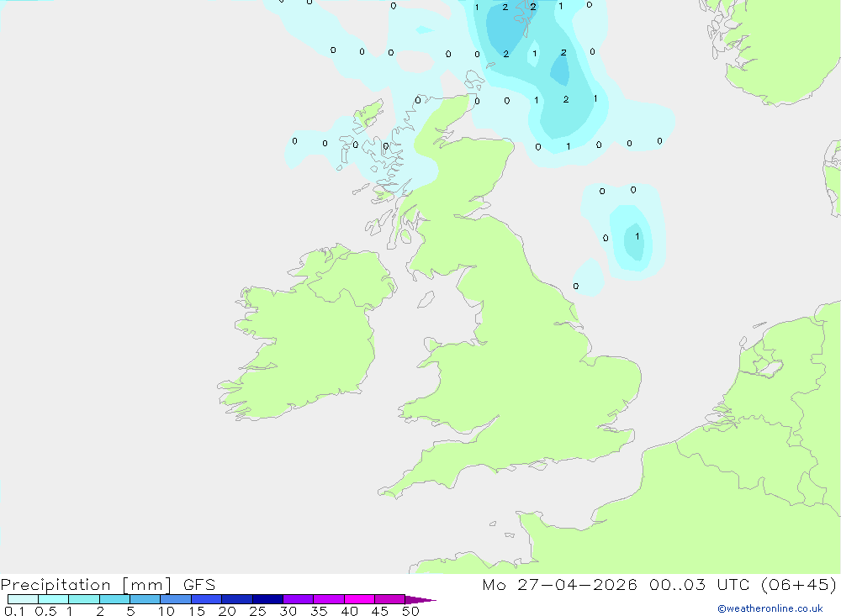Viewport: 841px width, 616px height.
Task: Pick the 10–15 mm blue legend swatch
Action: [x=176, y=599]
